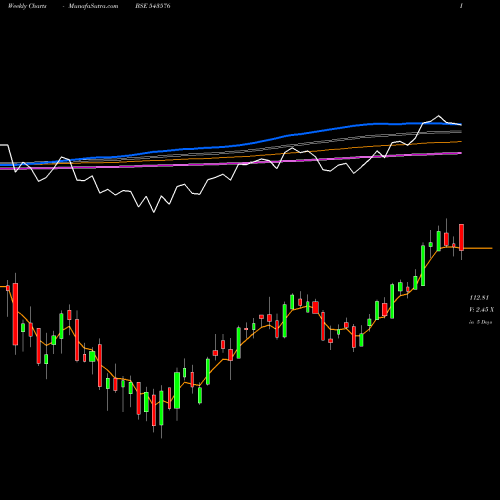Click the "V: 2.45 X" volume reading
This screenshot has width=500, height=500.
click(x=481, y=310)
